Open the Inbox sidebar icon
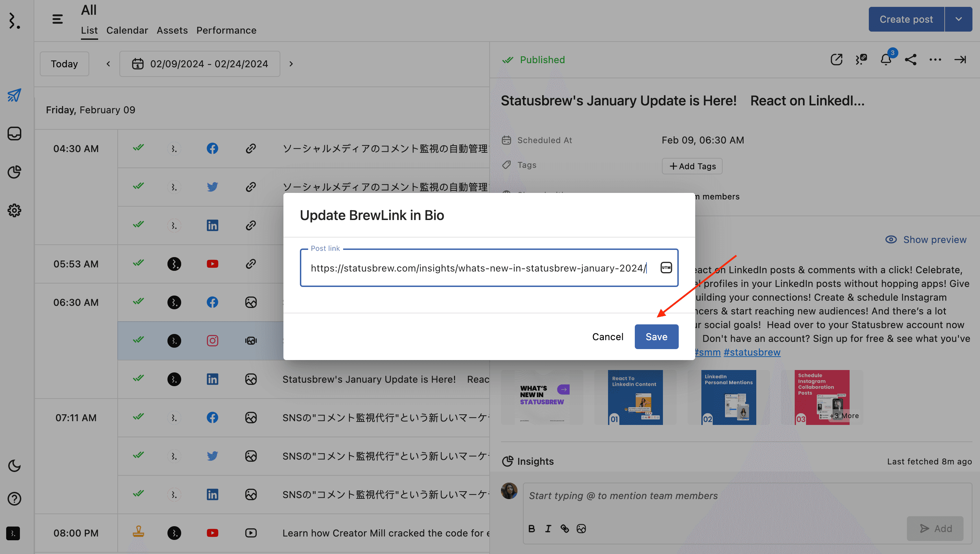The height and width of the screenshot is (554, 980). 14,134
